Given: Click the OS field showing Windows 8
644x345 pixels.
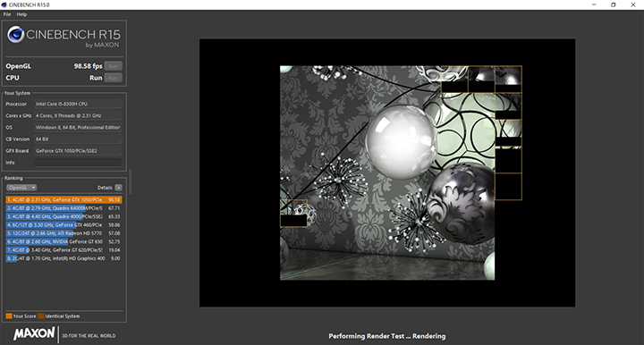Looking at the screenshot, I should [78, 128].
